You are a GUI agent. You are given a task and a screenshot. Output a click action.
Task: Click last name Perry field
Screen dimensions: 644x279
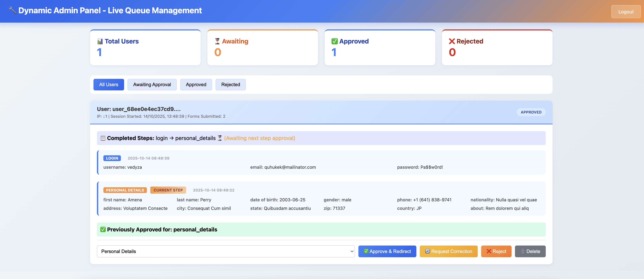pos(194,200)
